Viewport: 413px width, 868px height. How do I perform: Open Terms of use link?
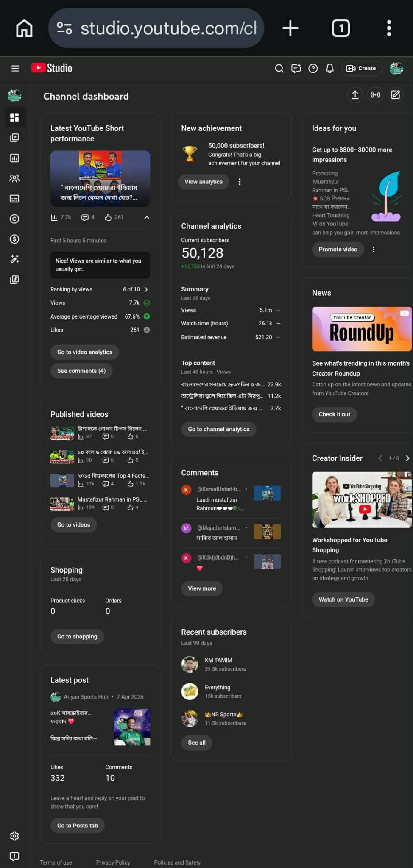pos(56,862)
